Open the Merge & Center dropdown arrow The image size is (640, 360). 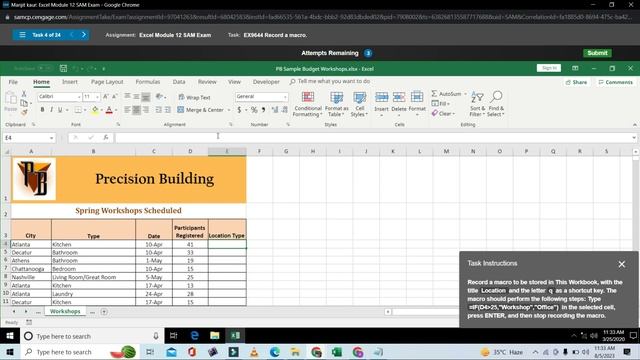(x=229, y=110)
